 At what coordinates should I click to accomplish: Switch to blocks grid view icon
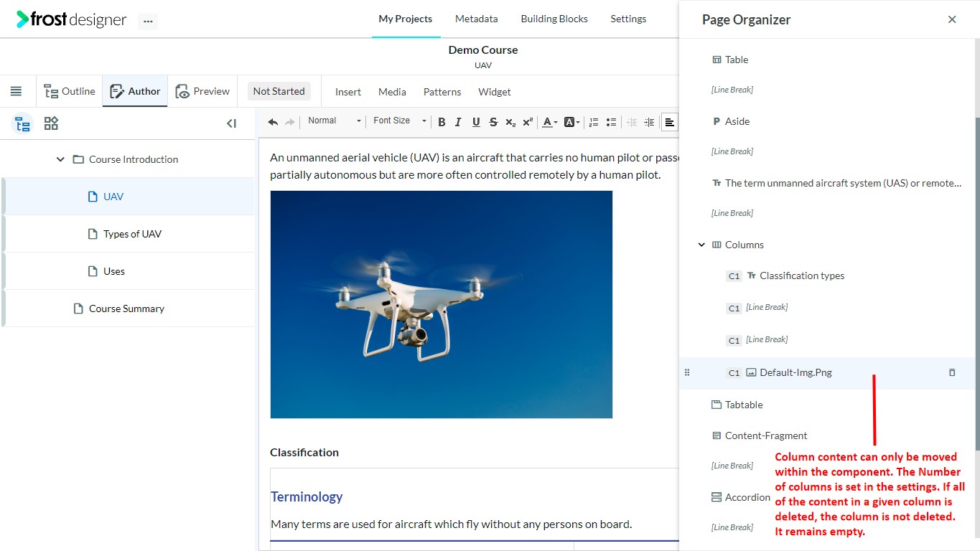[x=51, y=123]
